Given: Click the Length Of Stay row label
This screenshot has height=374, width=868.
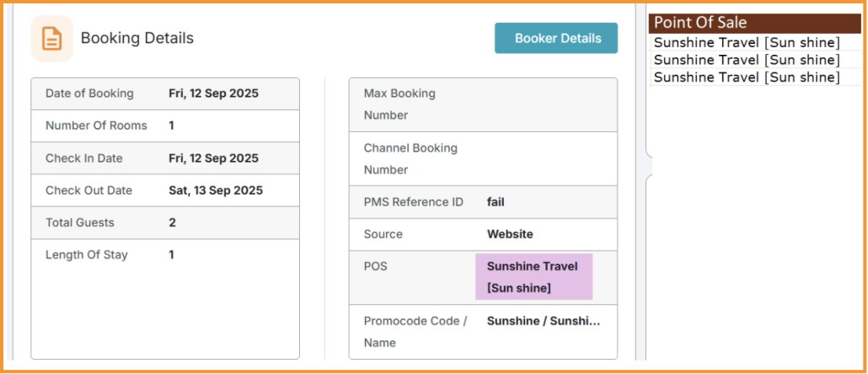Looking at the screenshot, I should pyautogui.click(x=87, y=254).
